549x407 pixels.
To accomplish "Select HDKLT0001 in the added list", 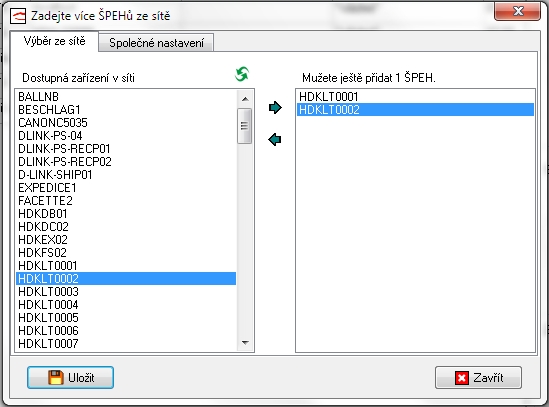I will (x=415, y=97).
